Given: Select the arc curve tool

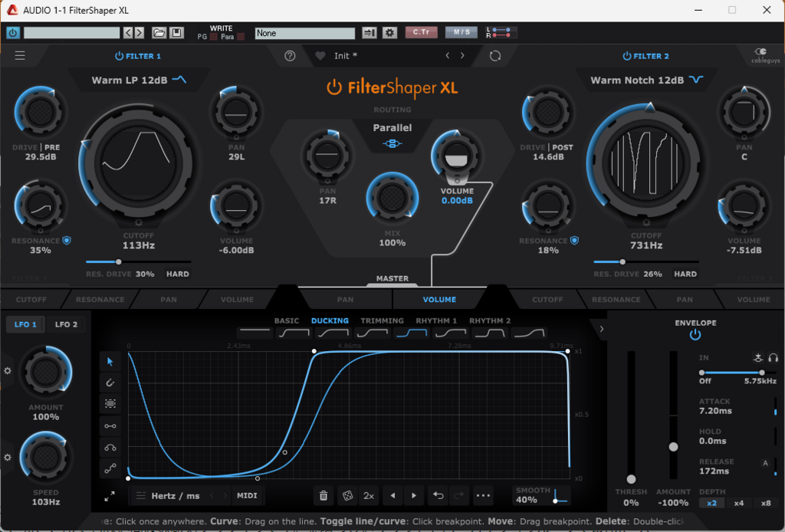Looking at the screenshot, I should [x=110, y=448].
